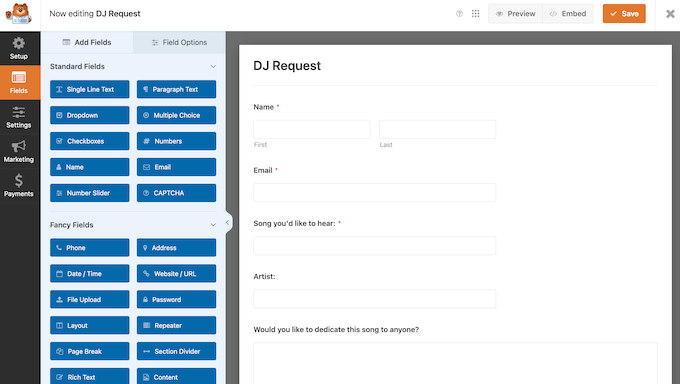
Task: Add a Website / URL field
Action: [176, 274]
